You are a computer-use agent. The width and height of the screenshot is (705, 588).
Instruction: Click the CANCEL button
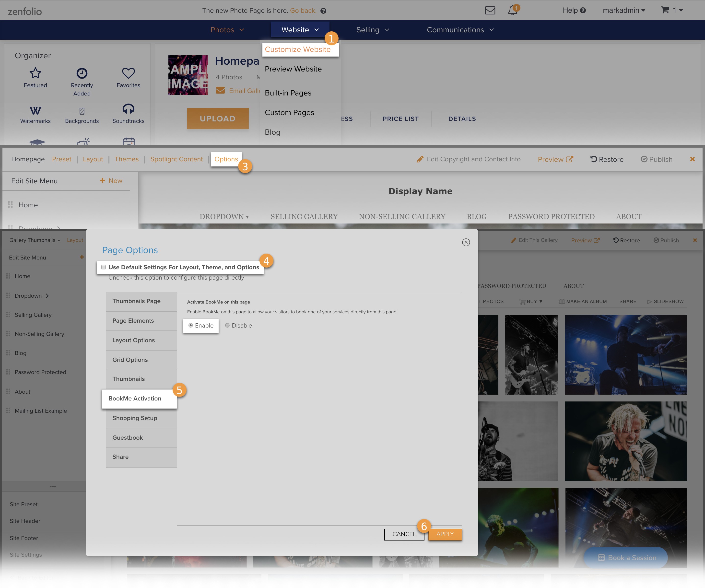404,534
